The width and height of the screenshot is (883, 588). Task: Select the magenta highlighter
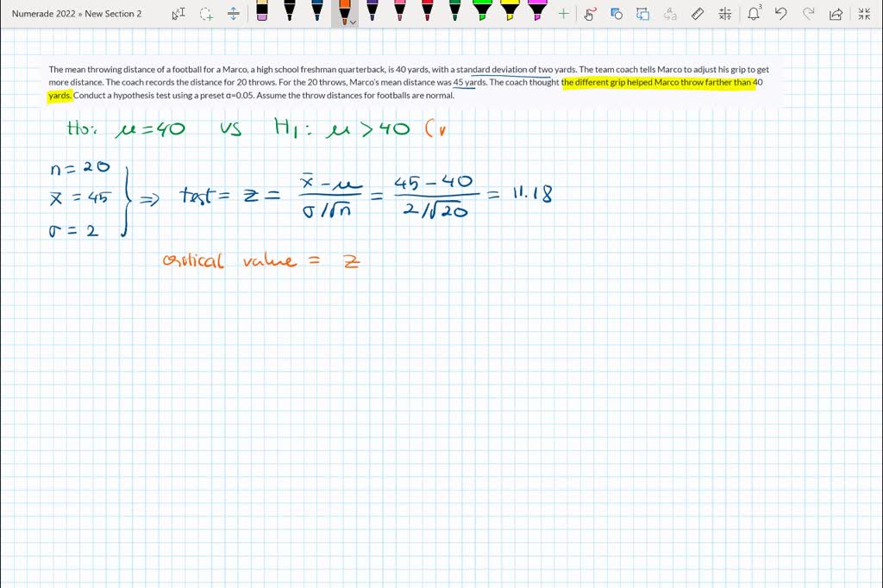pos(537,10)
